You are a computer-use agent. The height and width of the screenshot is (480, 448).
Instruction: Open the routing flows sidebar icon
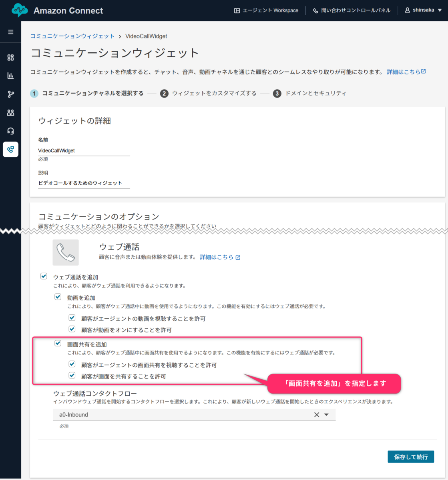11,94
